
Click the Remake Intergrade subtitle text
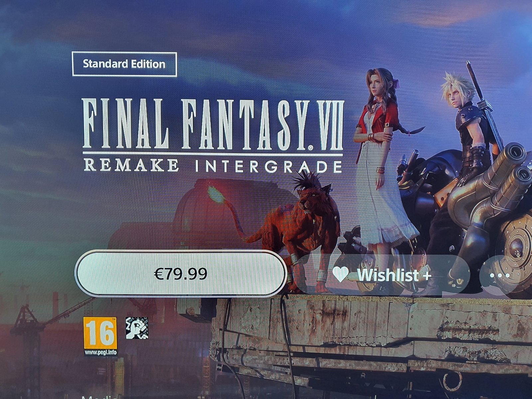pyautogui.click(x=212, y=166)
